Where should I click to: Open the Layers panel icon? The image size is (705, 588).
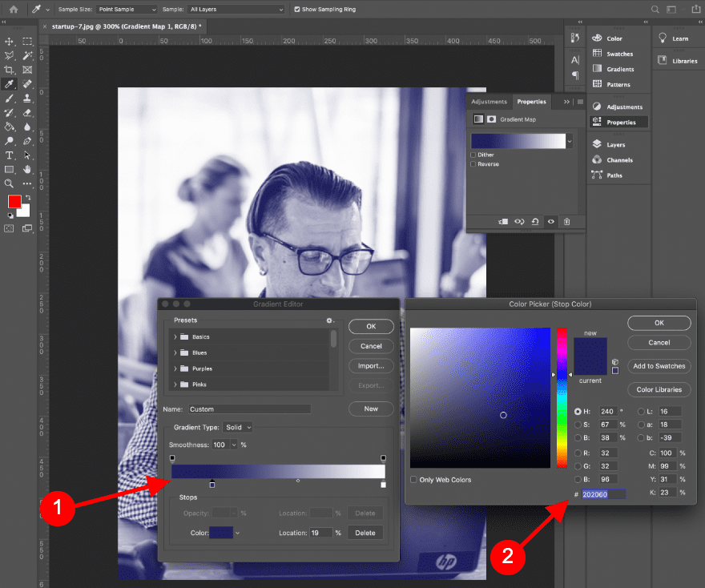[x=598, y=144]
